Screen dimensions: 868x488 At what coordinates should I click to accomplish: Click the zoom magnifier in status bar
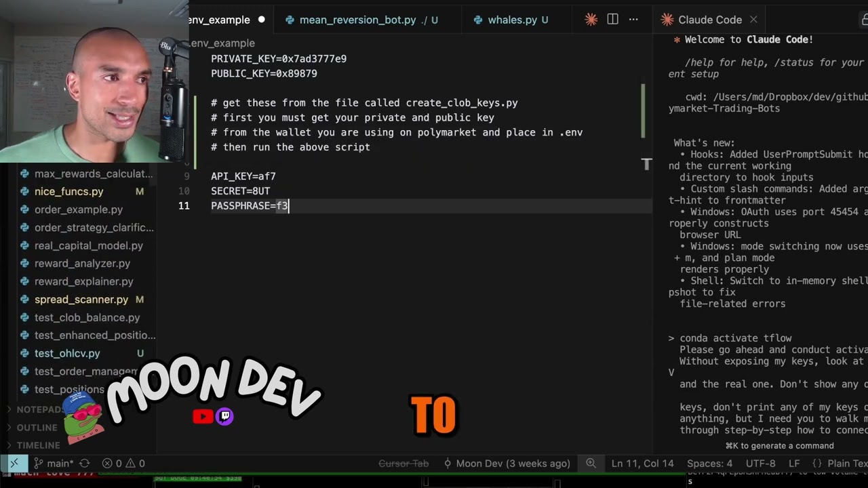pos(591,464)
